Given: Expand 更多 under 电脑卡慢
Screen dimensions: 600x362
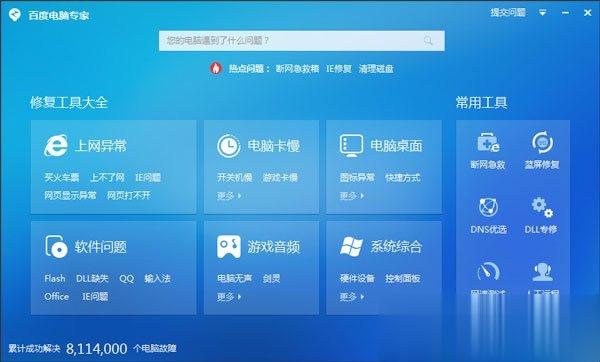Looking at the screenshot, I should point(229,196).
